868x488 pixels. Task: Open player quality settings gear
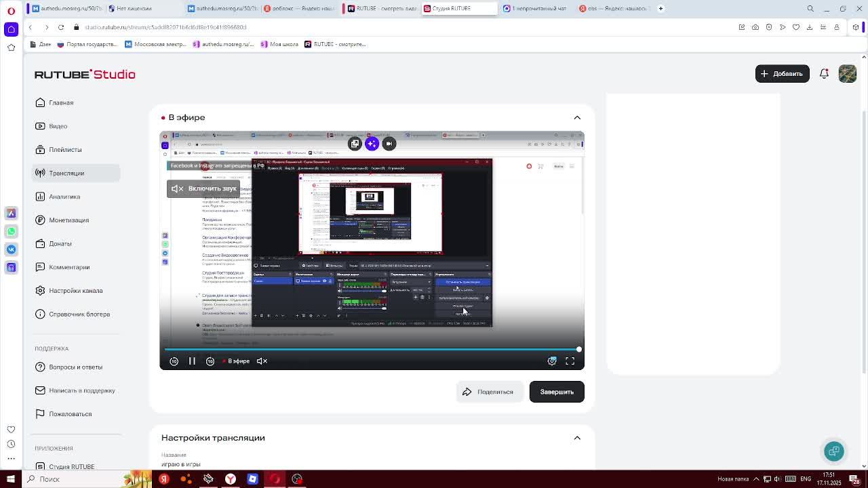[552, 361]
